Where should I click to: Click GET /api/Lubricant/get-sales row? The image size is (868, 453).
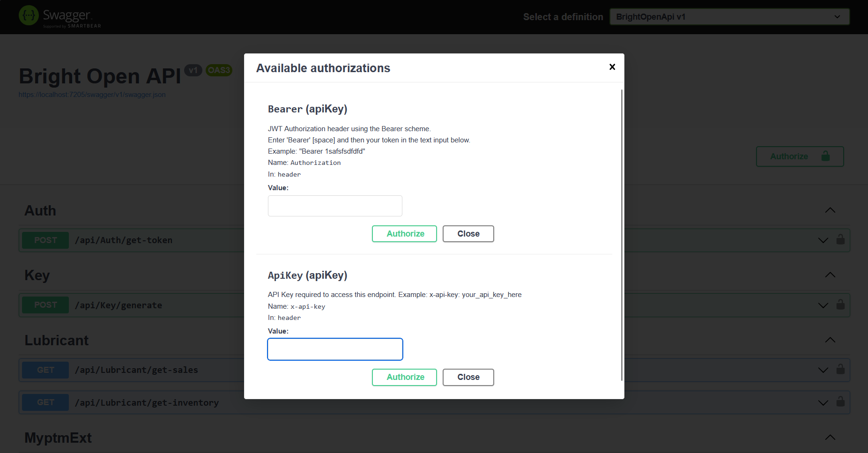[434, 370]
